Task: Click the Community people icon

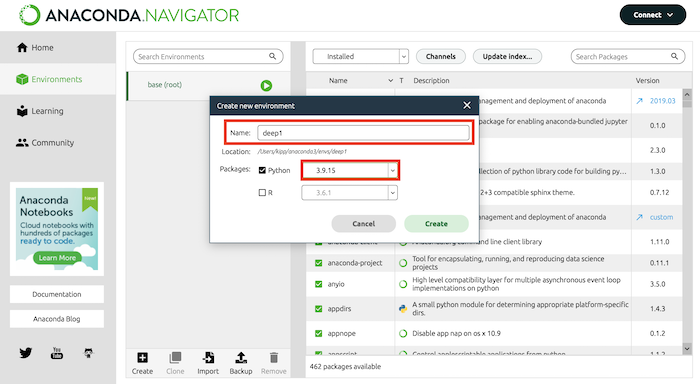Action: click(x=22, y=143)
